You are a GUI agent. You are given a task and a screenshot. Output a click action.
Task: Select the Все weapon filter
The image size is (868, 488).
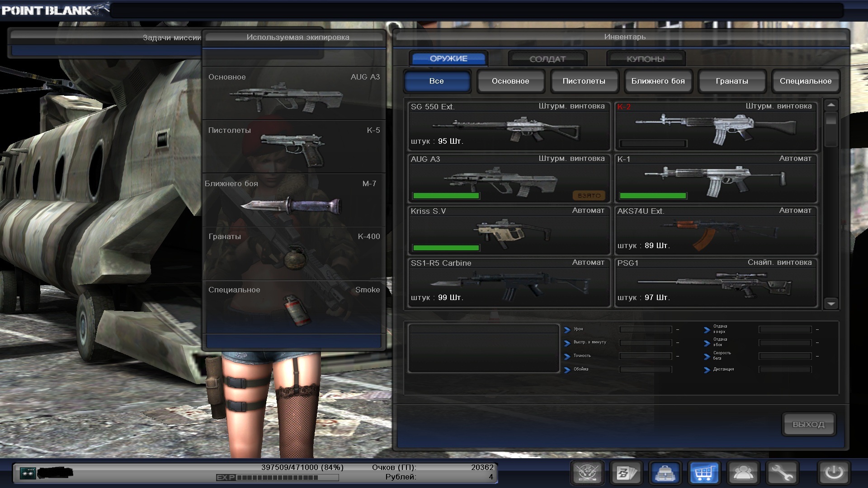point(437,81)
